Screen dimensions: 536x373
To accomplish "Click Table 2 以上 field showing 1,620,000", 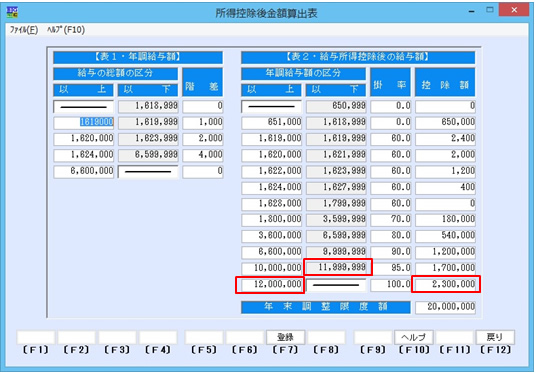I will click(x=271, y=155).
